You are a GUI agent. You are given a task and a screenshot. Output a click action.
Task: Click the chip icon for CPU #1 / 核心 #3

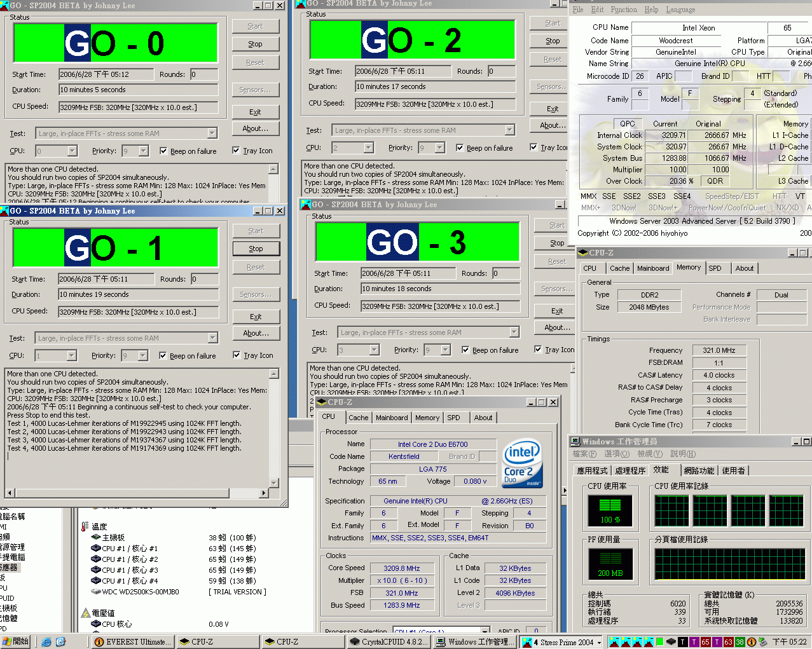(96, 570)
